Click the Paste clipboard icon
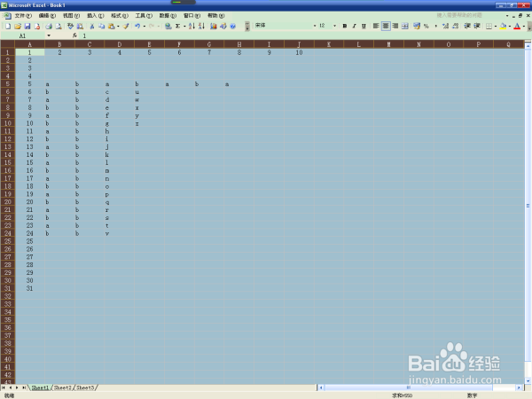Image resolution: width=532 pixels, height=399 pixels. point(111,26)
